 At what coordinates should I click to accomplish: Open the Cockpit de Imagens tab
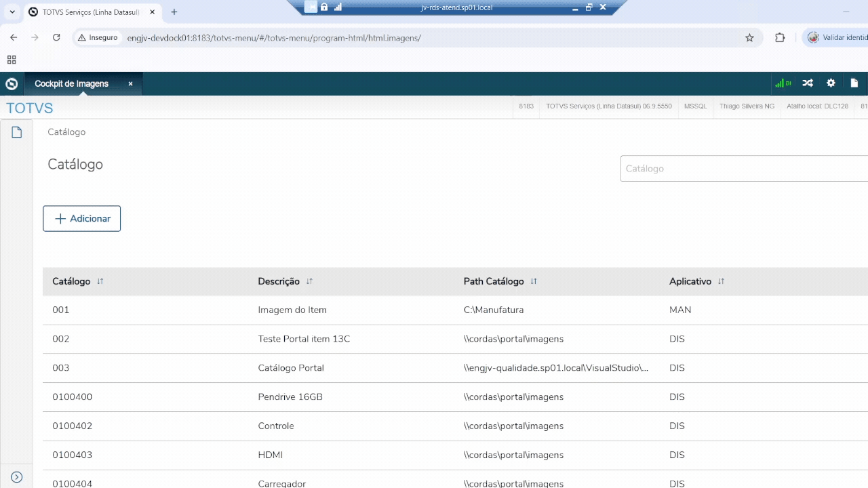(x=71, y=84)
